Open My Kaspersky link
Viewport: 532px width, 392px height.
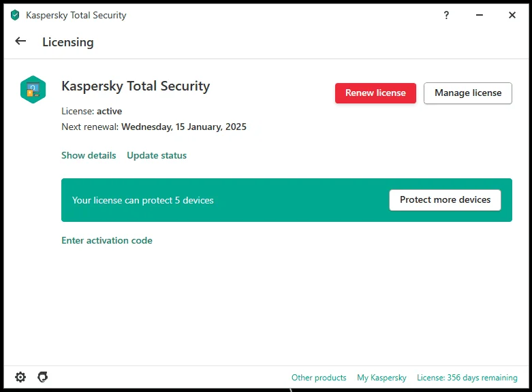(381, 378)
